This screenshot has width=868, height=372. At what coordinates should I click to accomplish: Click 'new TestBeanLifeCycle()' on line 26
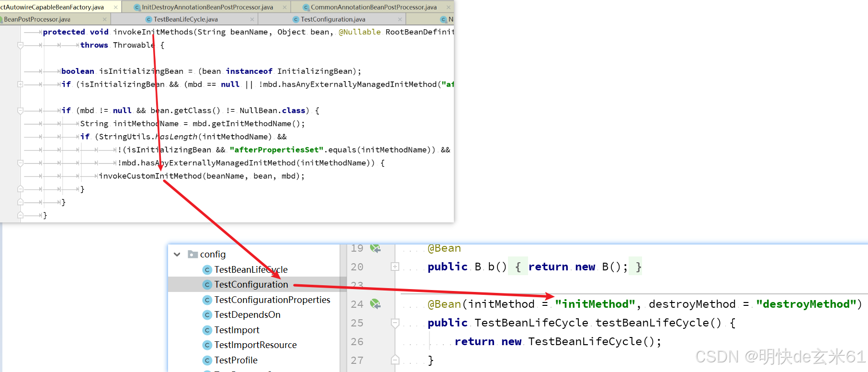point(578,341)
